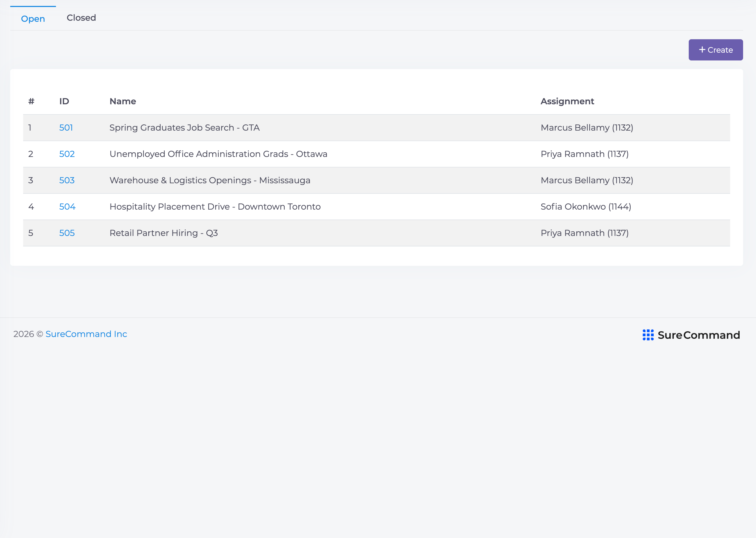756x538 pixels.
Task: Switch to the Closed tab
Action: (x=81, y=18)
